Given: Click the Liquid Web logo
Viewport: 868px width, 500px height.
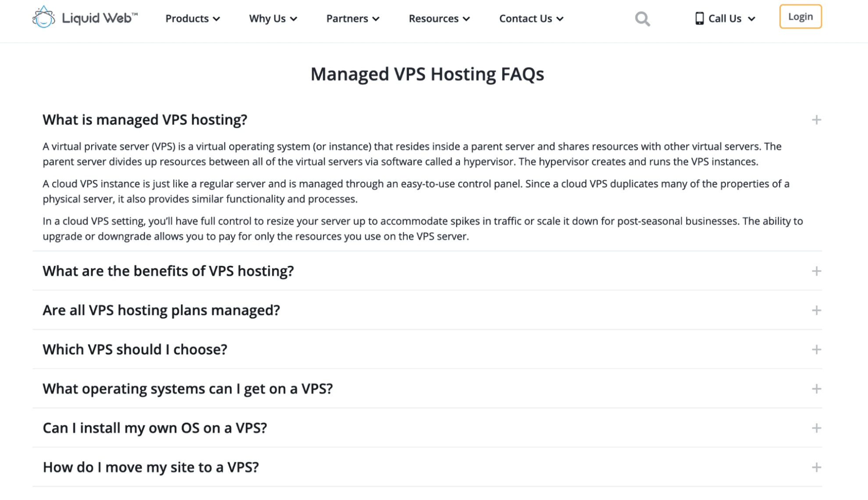Looking at the screenshot, I should [x=85, y=18].
